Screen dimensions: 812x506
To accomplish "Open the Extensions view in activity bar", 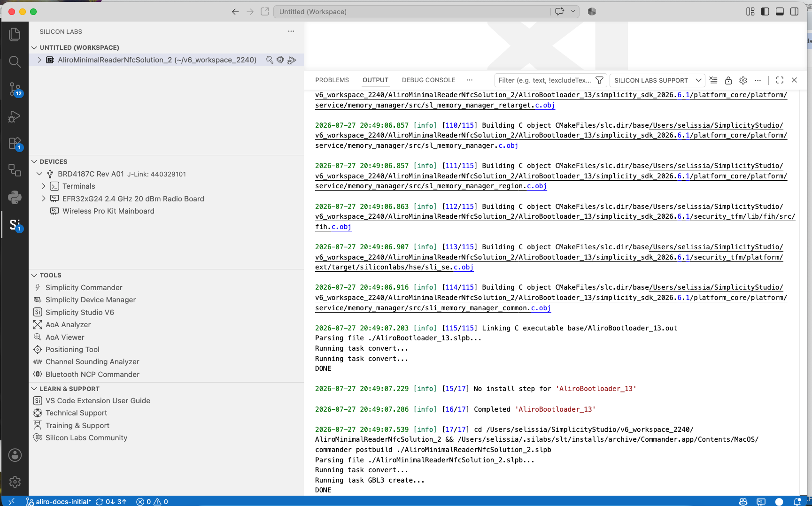I will tap(15, 143).
